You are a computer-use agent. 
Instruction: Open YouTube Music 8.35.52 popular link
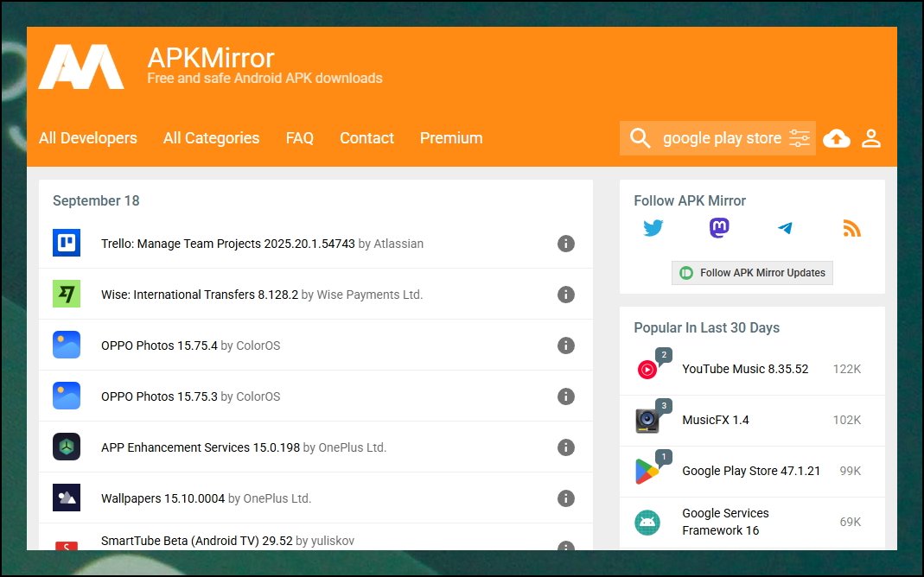pyautogui.click(x=745, y=369)
